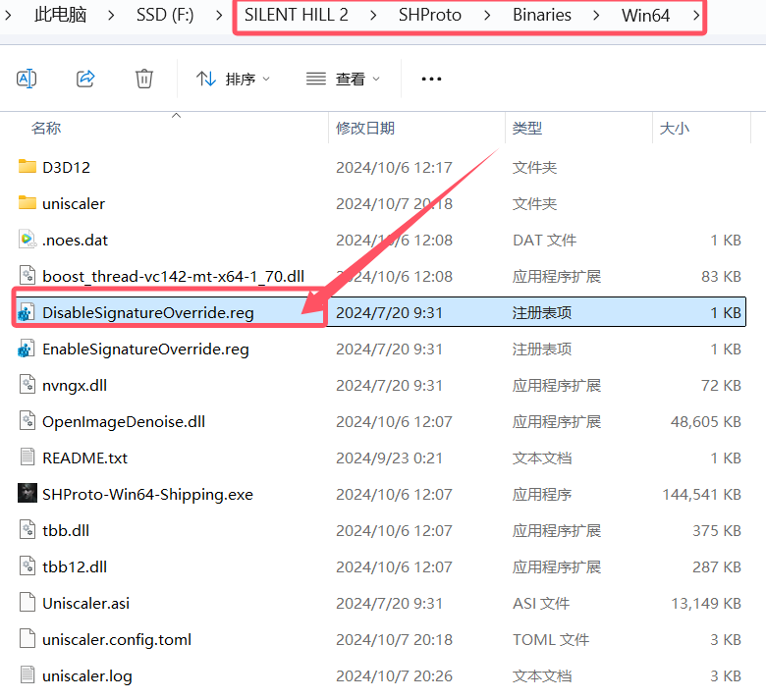Click the SHProto-Win64-Shipping.exe application icon

[x=27, y=494]
